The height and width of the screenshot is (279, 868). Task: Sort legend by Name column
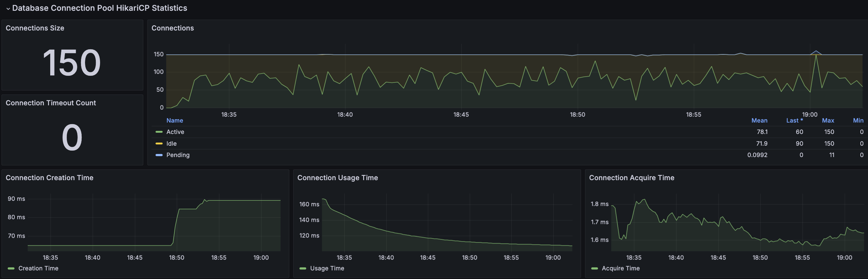pyautogui.click(x=175, y=121)
